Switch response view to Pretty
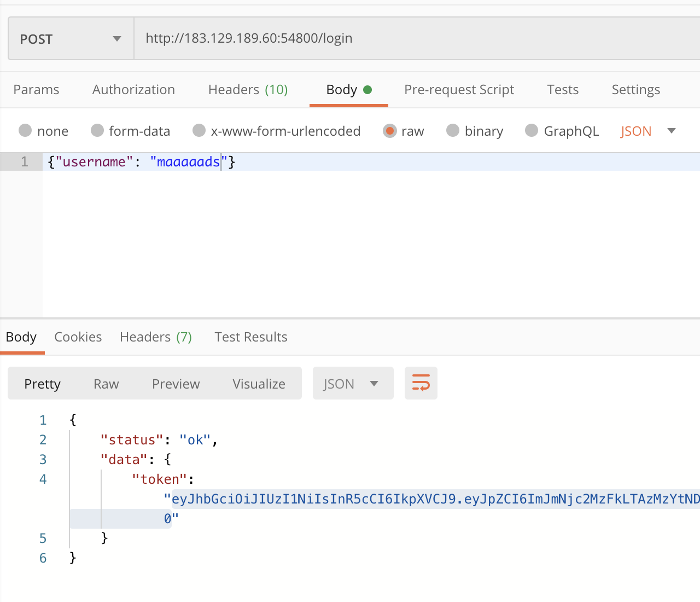Viewport: 700px width, 602px height. pyautogui.click(x=43, y=384)
